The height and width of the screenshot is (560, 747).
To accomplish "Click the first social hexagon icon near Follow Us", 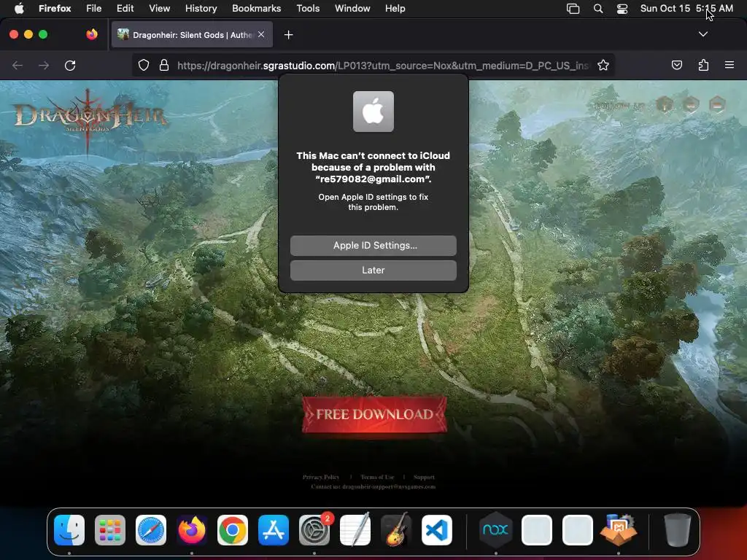I will pyautogui.click(x=665, y=104).
